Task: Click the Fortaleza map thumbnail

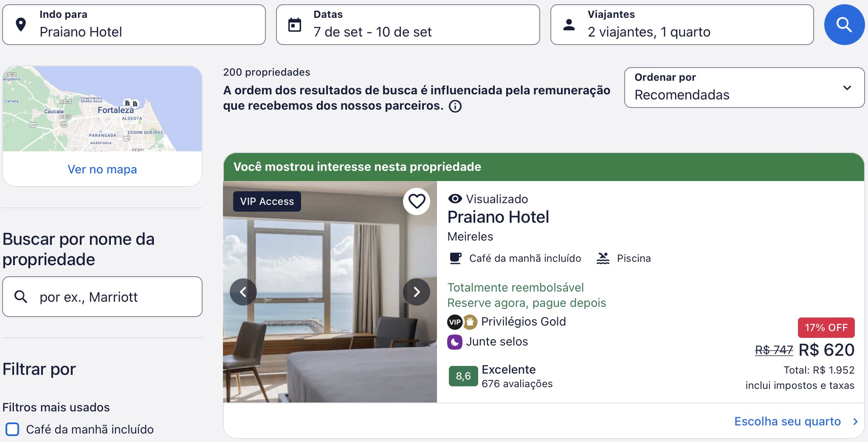Action: point(102,109)
